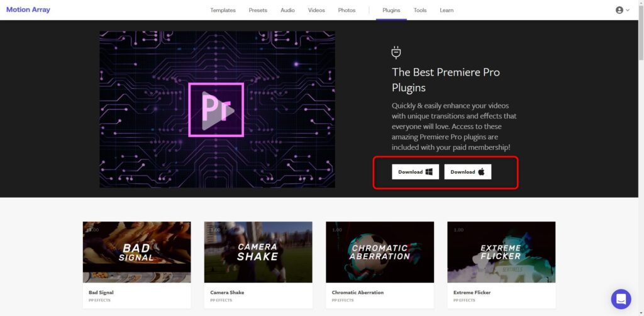Go to the Videos section
Viewport: 644px width, 316px height.
coord(316,10)
